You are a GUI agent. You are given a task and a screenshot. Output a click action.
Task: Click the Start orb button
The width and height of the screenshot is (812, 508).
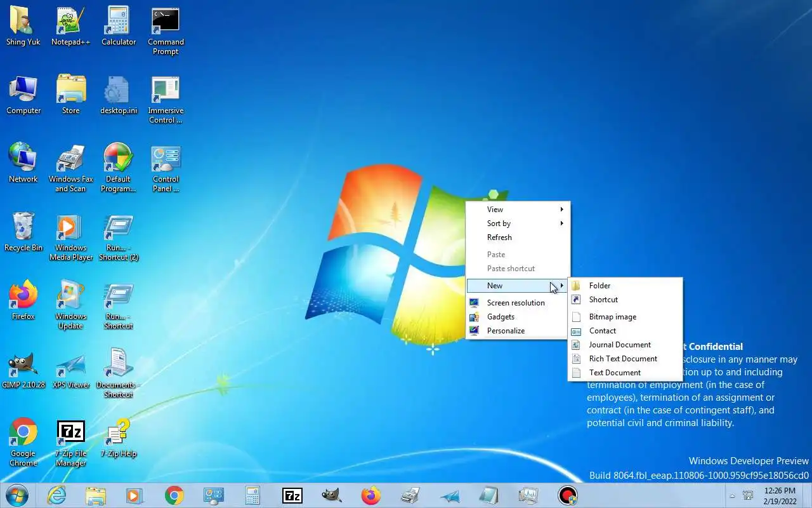coord(17,495)
